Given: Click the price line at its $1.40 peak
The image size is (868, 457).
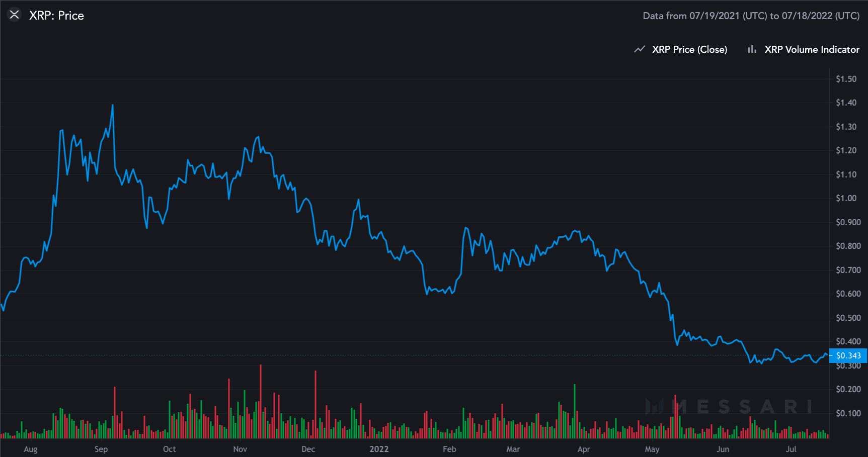Looking at the screenshot, I should point(112,106).
